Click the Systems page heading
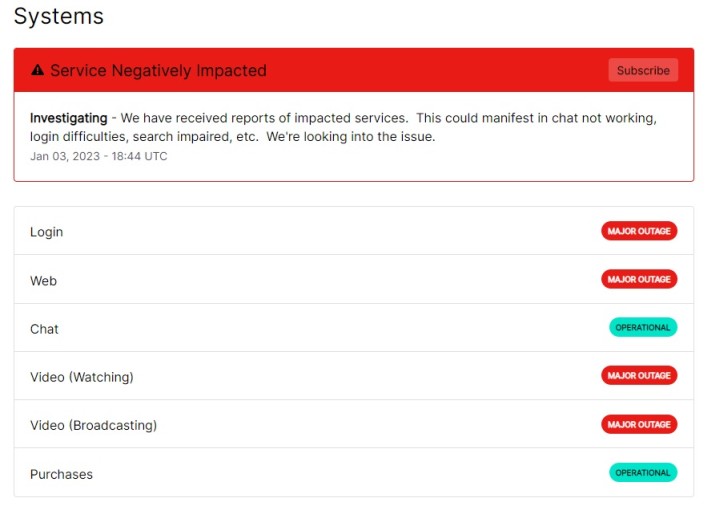Viewport: 720px width, 518px height. (x=58, y=17)
